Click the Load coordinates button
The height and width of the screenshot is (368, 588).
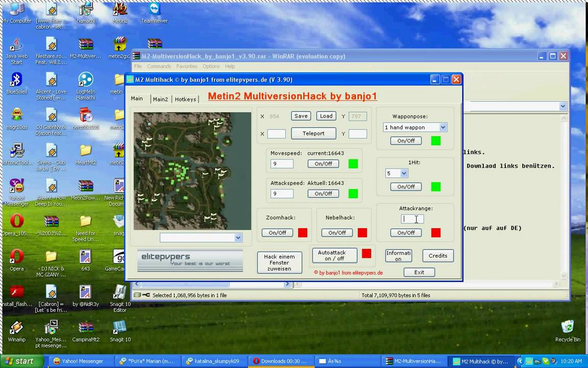tap(326, 116)
